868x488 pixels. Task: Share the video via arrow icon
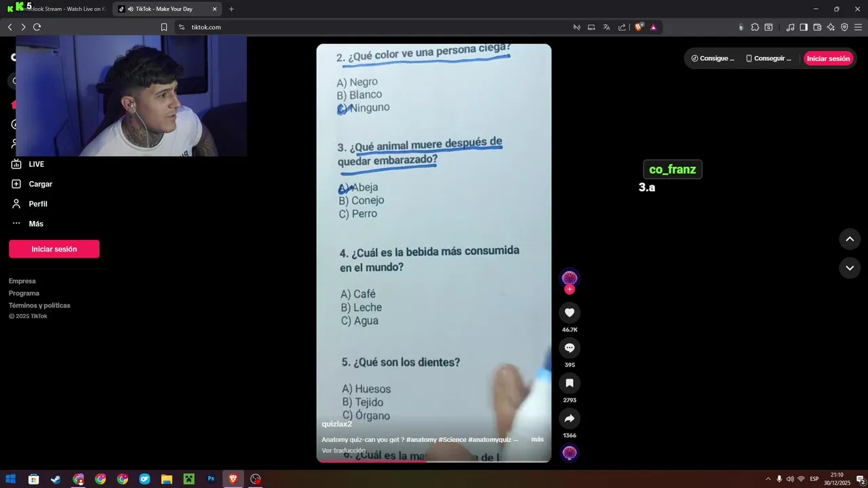(x=570, y=418)
